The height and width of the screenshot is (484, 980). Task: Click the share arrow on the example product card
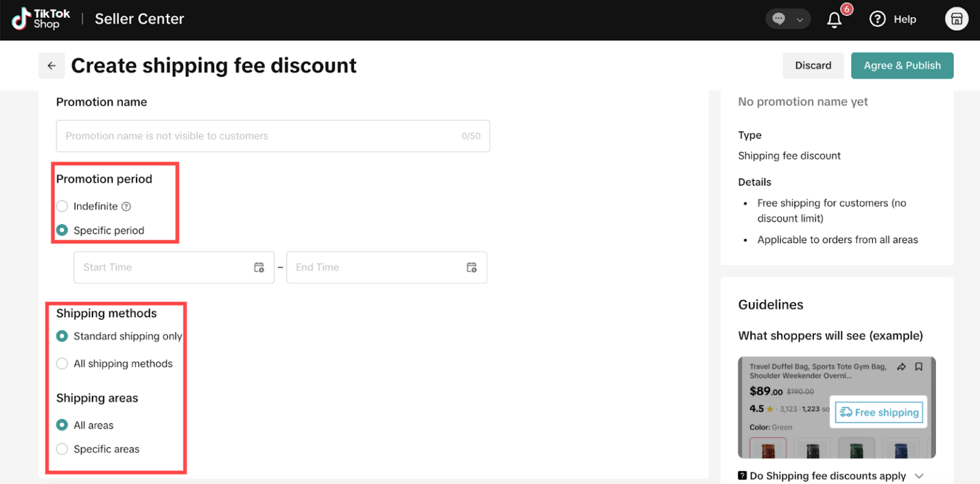click(902, 367)
